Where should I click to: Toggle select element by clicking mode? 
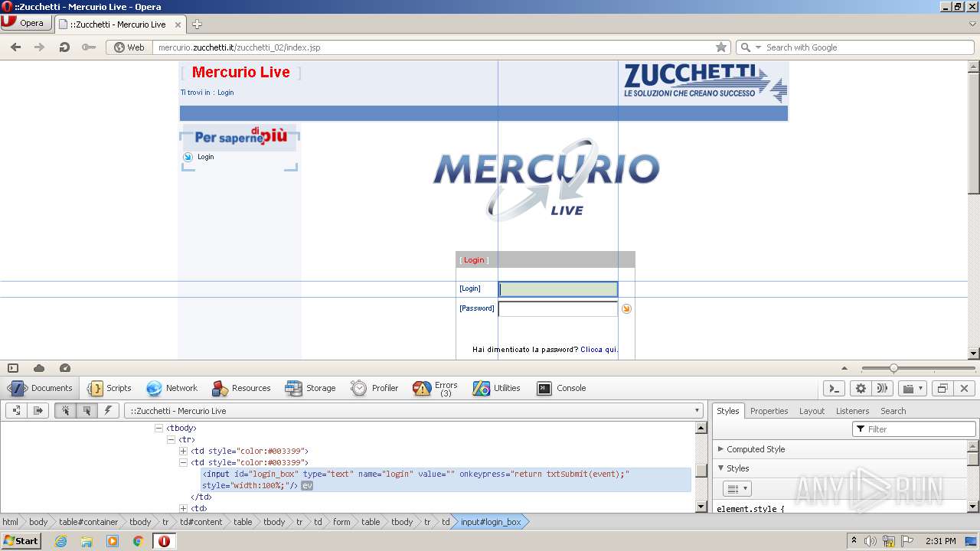(65, 411)
